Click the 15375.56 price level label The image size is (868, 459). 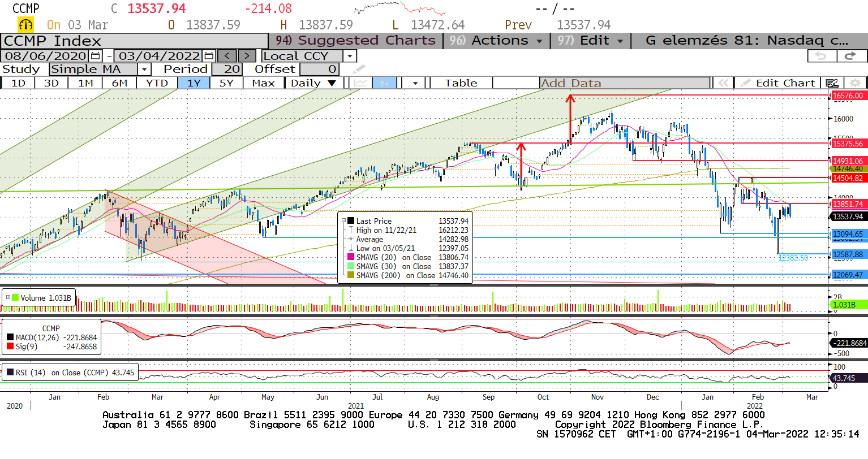coord(848,144)
